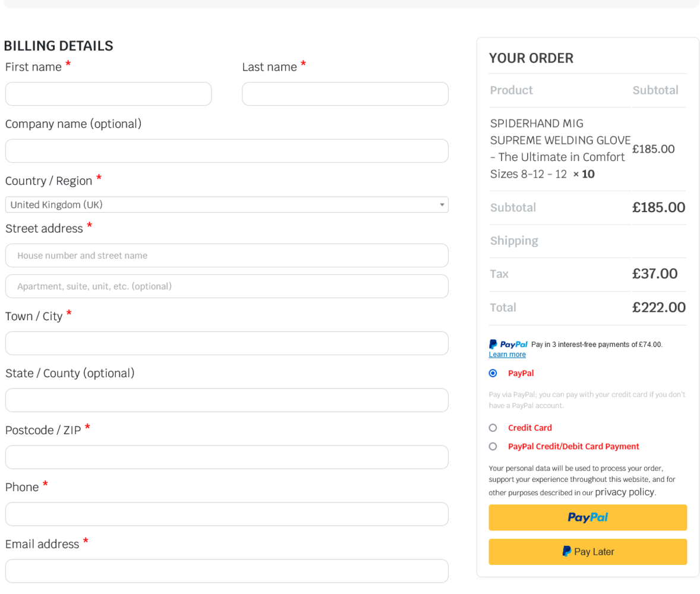This screenshot has height=594, width=700.
Task: Click the First name input field
Action: [108, 94]
